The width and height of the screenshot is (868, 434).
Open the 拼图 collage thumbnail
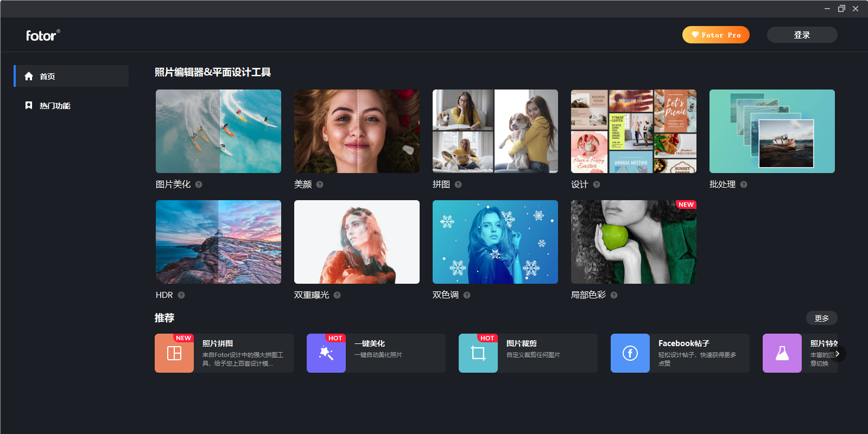[x=495, y=131]
